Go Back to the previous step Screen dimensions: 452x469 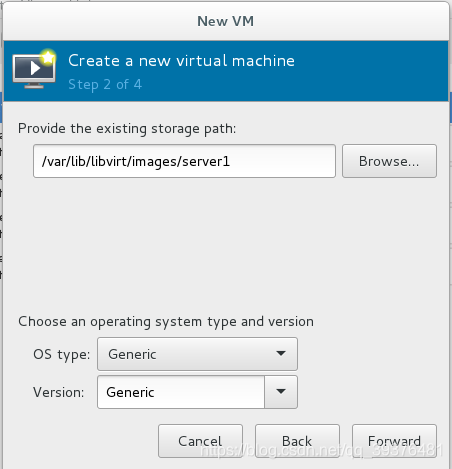[x=297, y=441]
